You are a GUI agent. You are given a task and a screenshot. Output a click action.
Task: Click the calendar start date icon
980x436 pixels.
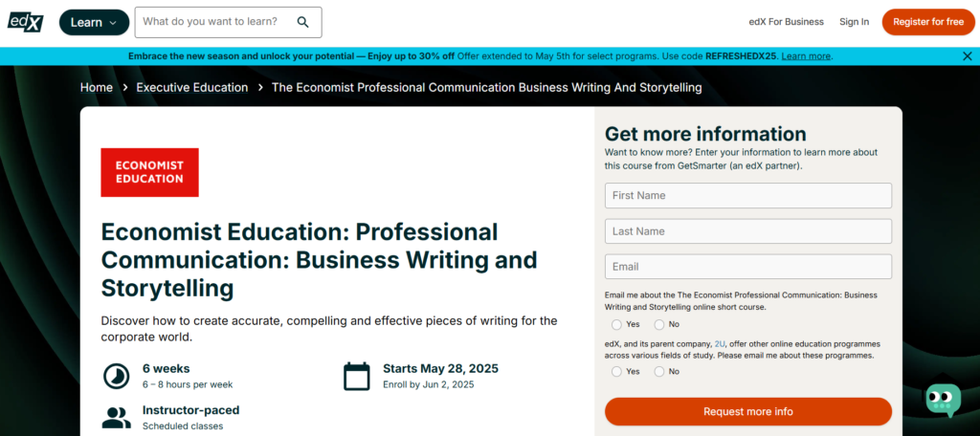[357, 376]
